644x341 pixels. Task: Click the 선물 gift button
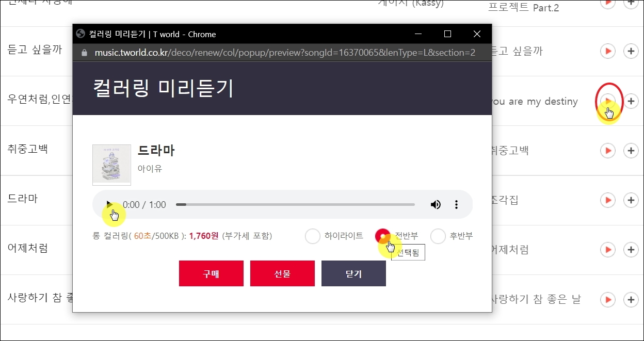tap(282, 273)
